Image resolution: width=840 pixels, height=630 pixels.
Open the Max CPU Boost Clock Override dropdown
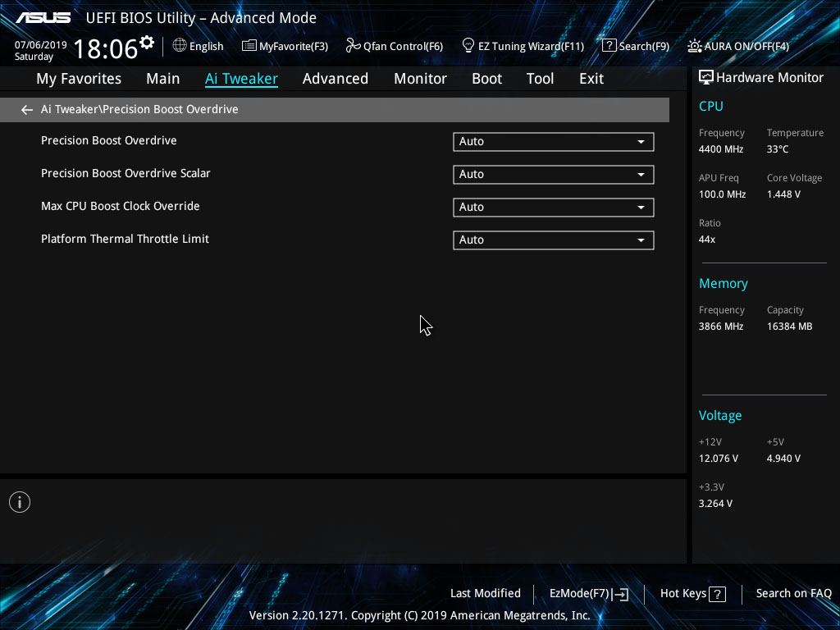pyautogui.click(x=554, y=208)
